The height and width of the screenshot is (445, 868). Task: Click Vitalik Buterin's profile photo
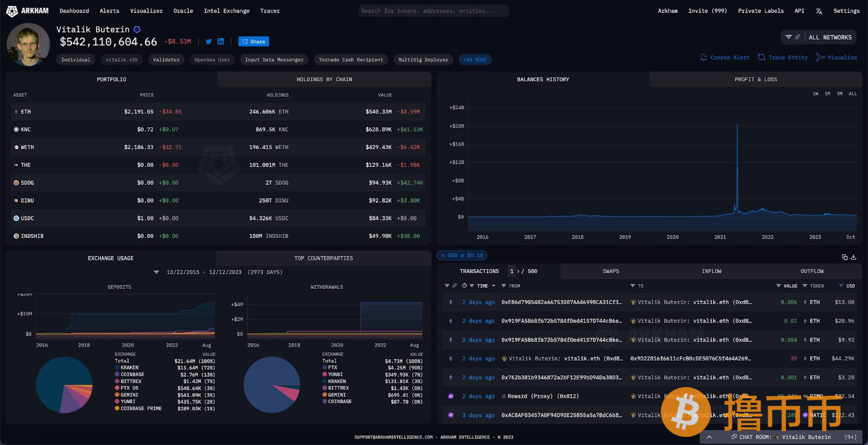[28, 44]
